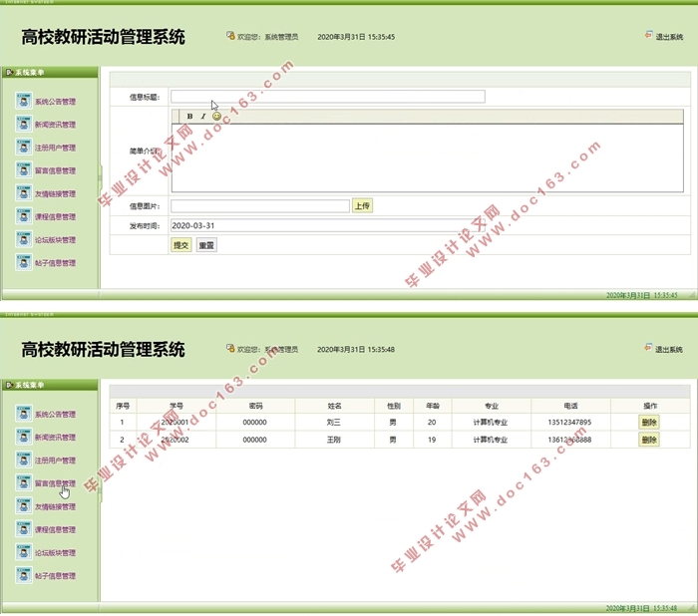698x616 pixels.
Task: Insert emoticon via smiley icon in editor
Action: (x=216, y=117)
